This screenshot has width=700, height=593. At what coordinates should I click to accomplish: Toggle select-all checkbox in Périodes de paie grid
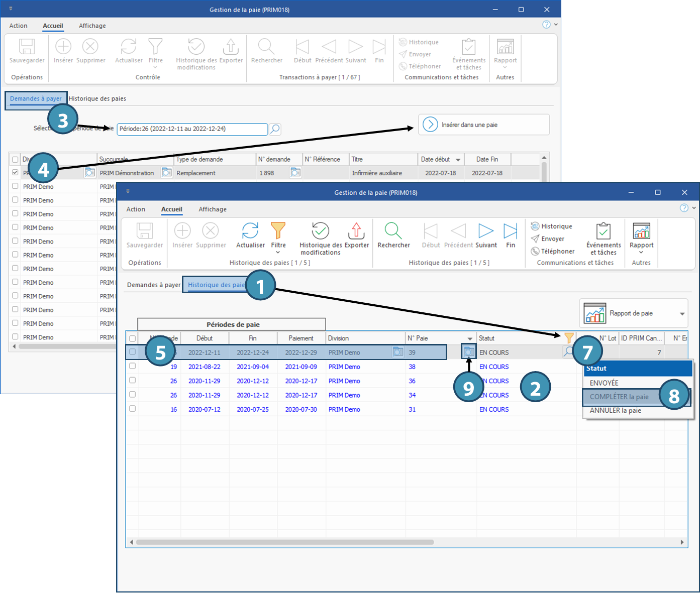click(133, 338)
